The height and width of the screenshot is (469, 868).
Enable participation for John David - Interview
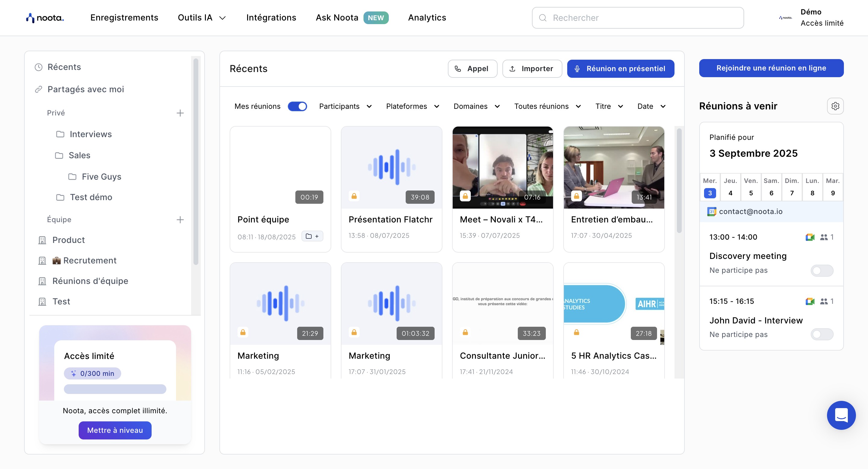(x=822, y=335)
